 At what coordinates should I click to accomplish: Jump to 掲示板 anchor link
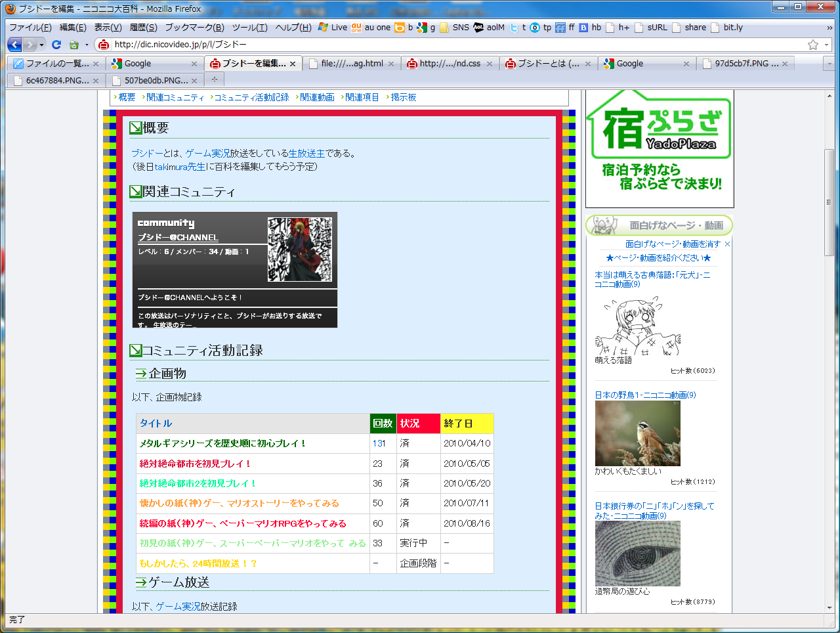pos(404,97)
